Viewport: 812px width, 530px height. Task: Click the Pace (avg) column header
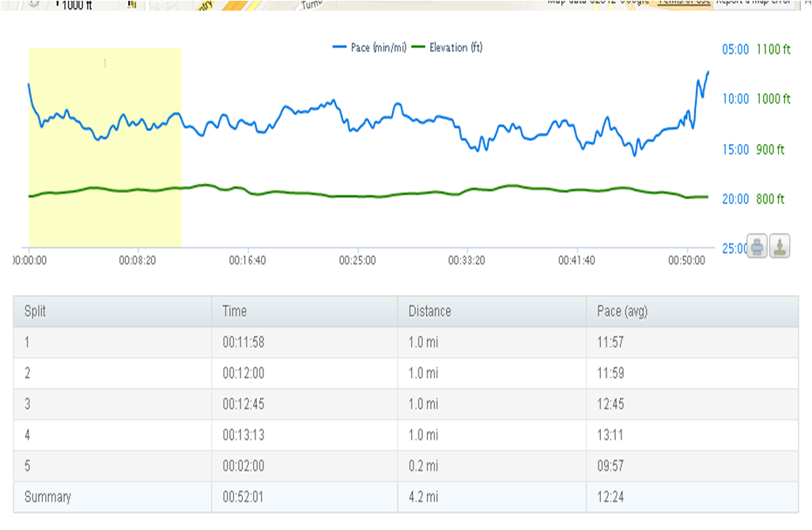[622, 312]
